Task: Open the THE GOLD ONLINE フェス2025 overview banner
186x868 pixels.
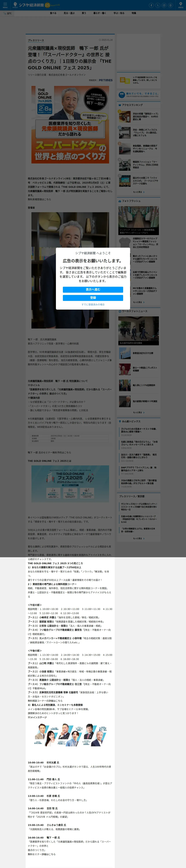Action: tap(70, 484)
